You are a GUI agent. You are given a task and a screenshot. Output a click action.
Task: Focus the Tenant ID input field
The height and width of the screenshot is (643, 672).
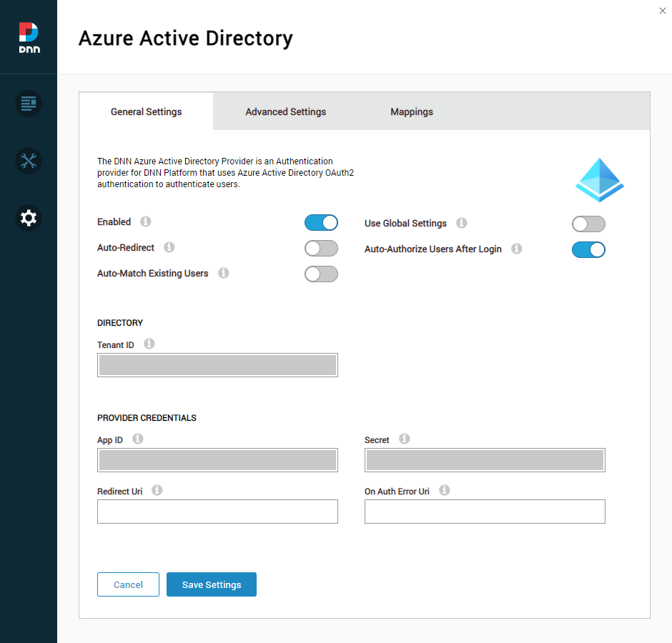(218, 365)
